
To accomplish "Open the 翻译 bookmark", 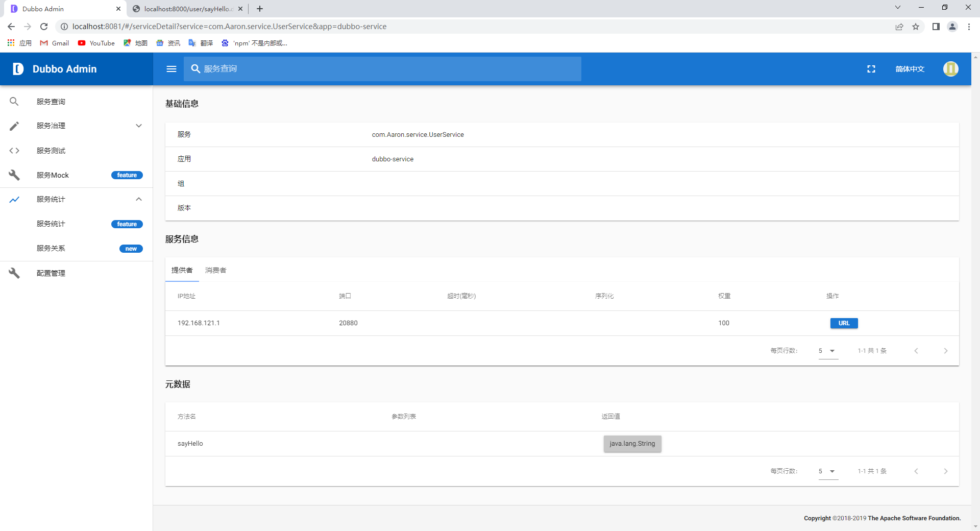I will point(201,43).
